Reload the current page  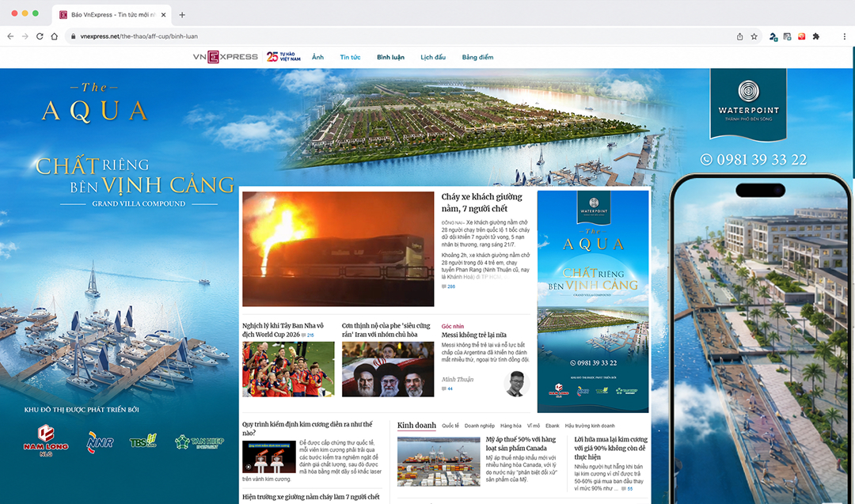coord(40,36)
